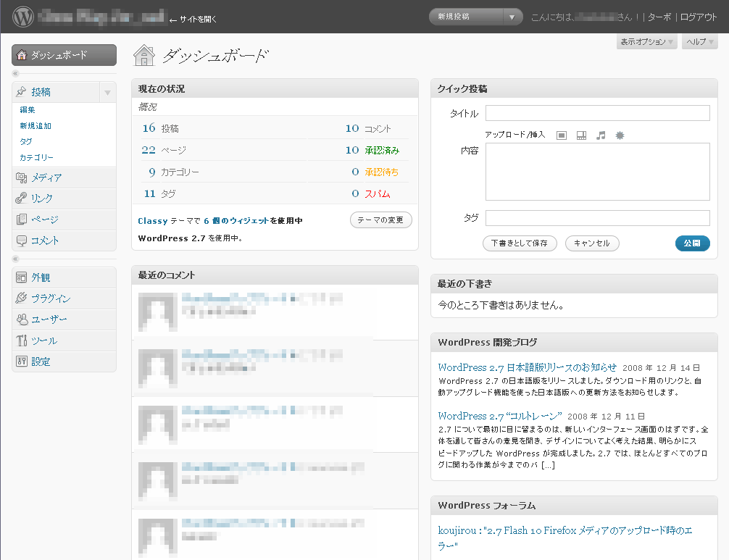Click スパム spam comments link
The height and width of the screenshot is (560, 729).
(x=378, y=194)
